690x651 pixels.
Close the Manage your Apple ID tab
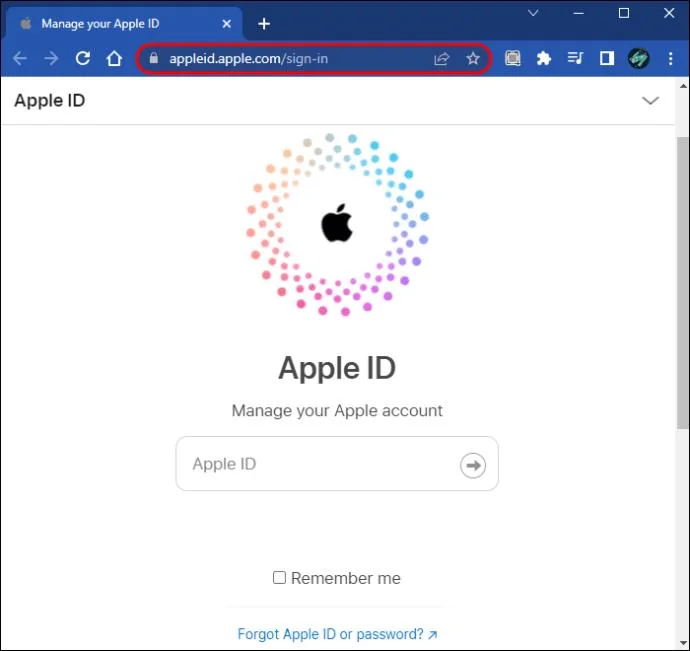[x=227, y=24]
